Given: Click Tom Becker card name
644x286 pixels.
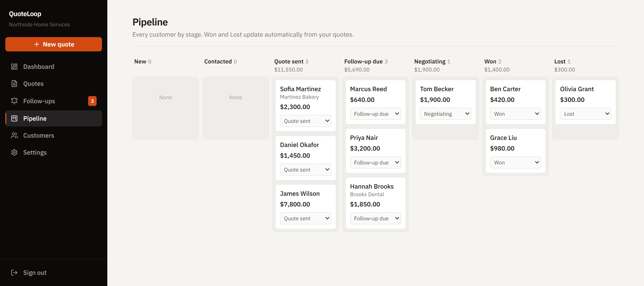Looking at the screenshot, I should coord(437,89).
